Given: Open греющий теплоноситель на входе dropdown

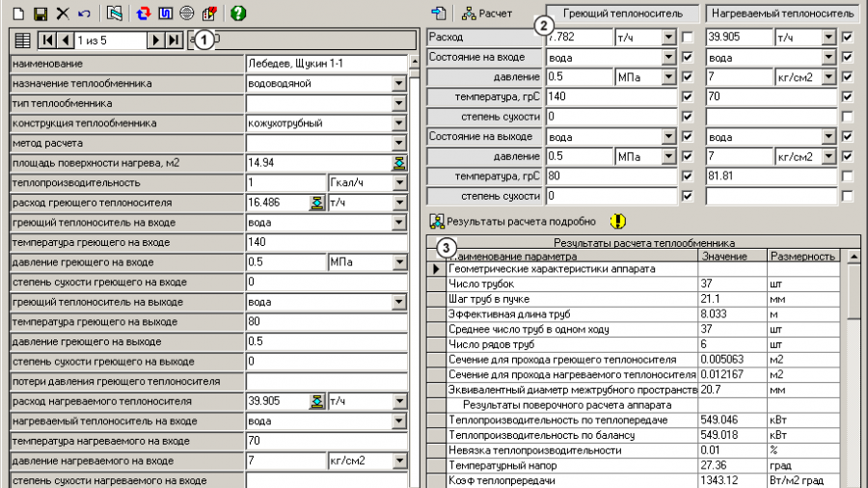Looking at the screenshot, I should (x=398, y=223).
